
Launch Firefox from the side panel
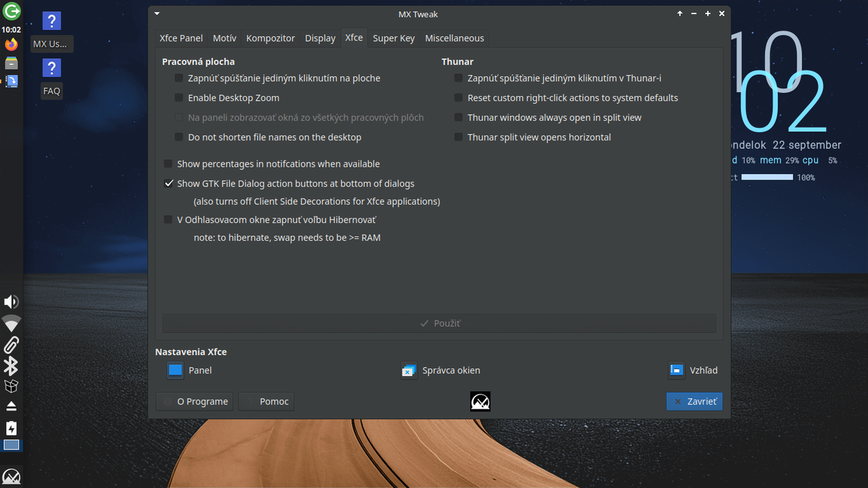[12, 45]
